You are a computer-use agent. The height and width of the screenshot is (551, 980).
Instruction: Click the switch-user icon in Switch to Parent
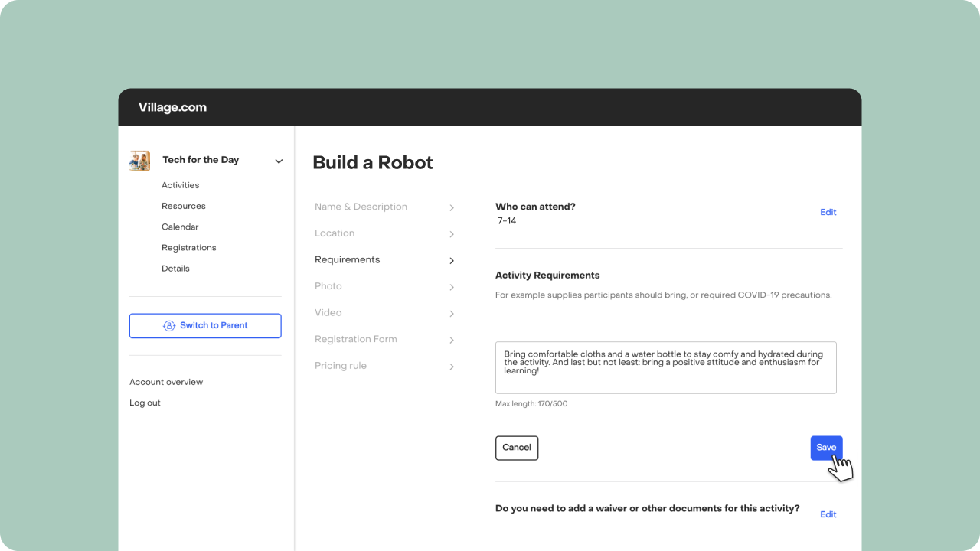tap(169, 325)
